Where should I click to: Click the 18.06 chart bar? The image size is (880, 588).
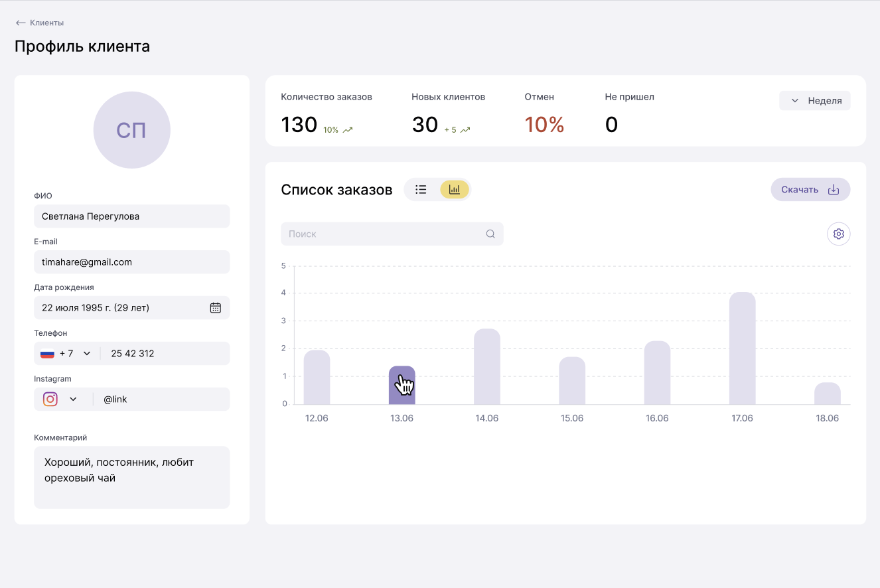828,394
